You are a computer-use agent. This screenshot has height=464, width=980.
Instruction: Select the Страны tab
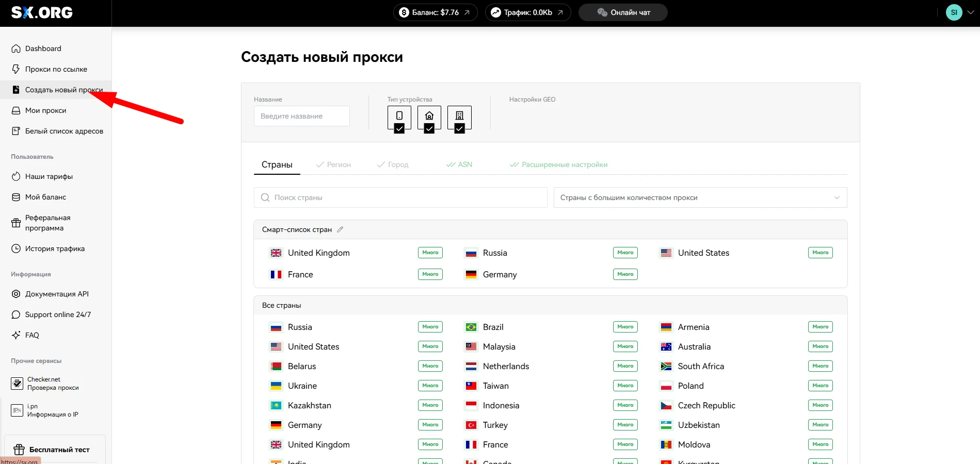pyautogui.click(x=277, y=164)
